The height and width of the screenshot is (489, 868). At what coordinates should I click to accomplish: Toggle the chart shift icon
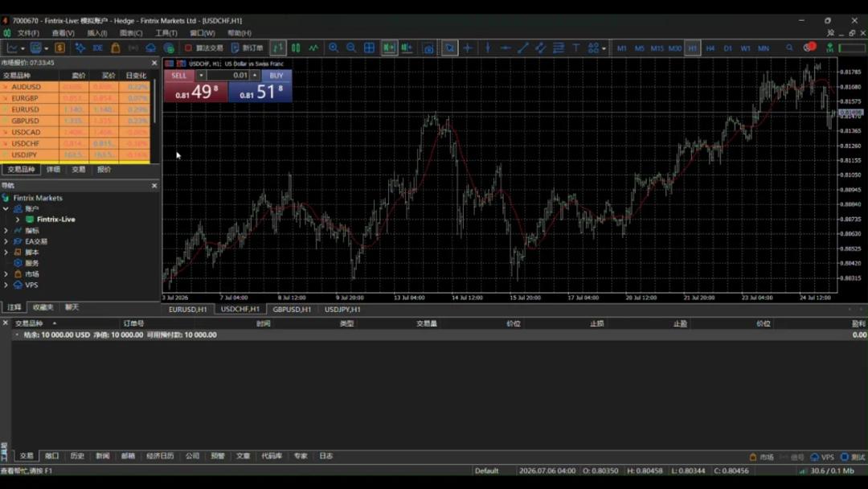pos(407,48)
